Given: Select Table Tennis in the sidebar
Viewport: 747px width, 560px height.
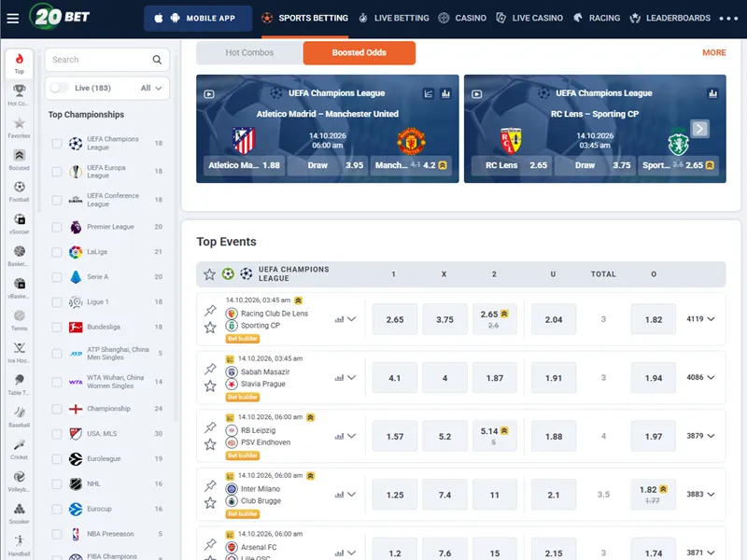Looking at the screenshot, I should [x=19, y=385].
